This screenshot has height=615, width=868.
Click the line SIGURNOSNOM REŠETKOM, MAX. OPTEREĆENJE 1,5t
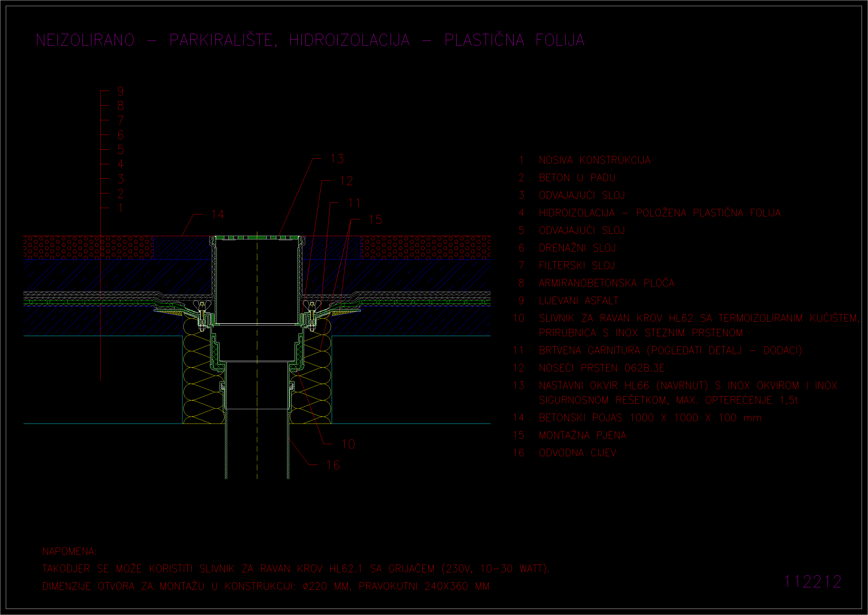[x=669, y=400]
